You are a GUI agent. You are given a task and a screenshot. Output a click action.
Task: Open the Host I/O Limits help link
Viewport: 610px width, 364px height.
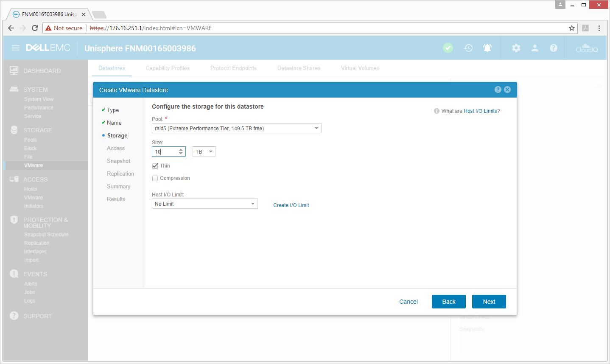point(480,111)
